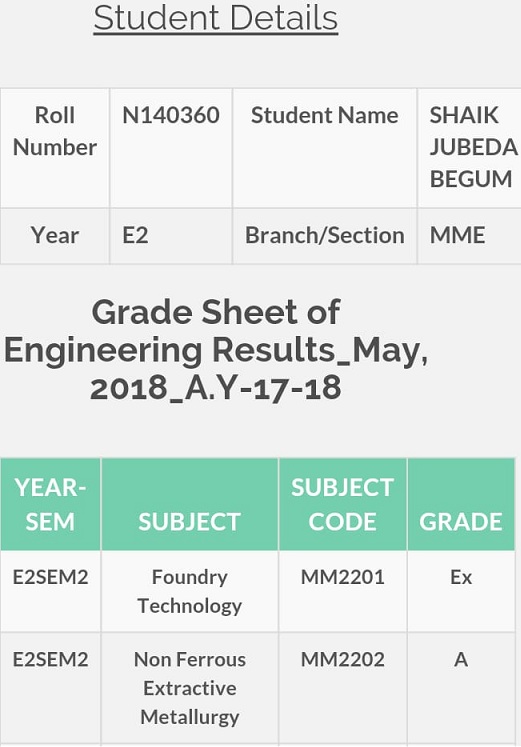Select the MM2201 subject code cell
Screen dimensions: 521x747
[x=342, y=592]
